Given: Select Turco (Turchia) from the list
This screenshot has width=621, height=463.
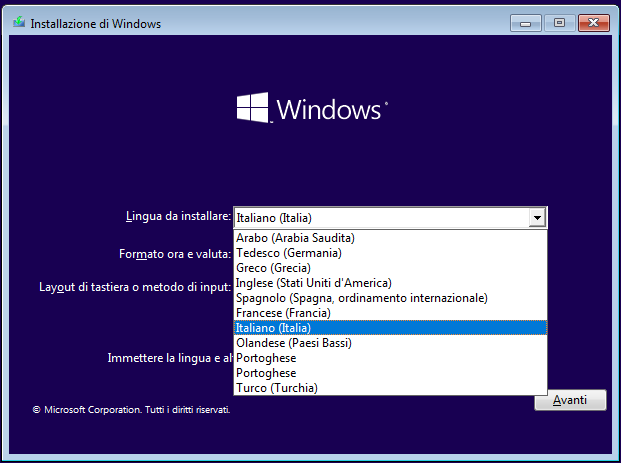Looking at the screenshot, I should click(x=390, y=388).
